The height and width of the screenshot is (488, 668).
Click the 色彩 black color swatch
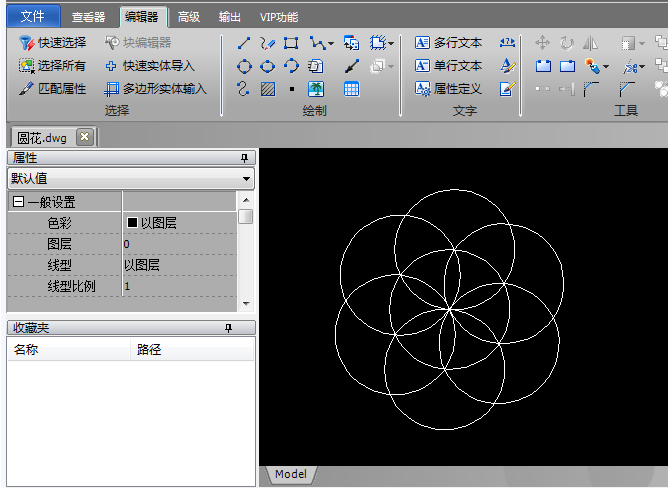(x=132, y=222)
